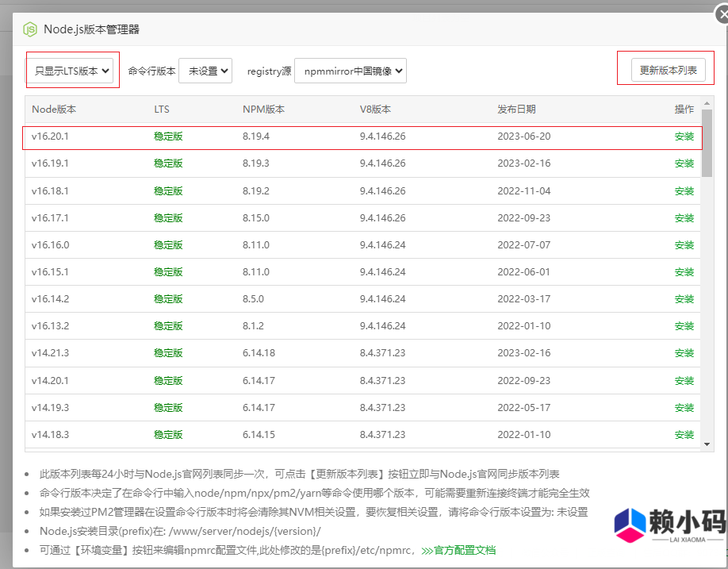Click the 更新版本列表 button
The image size is (728, 569).
(665, 69)
